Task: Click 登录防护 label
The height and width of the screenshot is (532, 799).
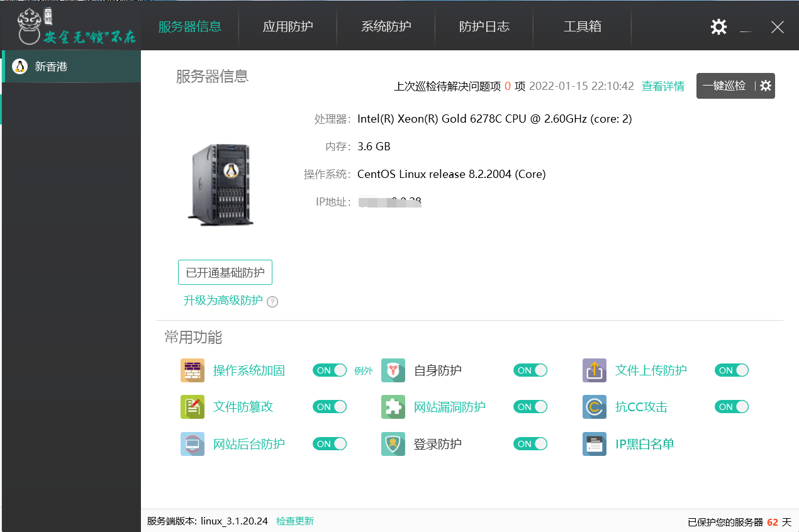Action: [x=438, y=444]
